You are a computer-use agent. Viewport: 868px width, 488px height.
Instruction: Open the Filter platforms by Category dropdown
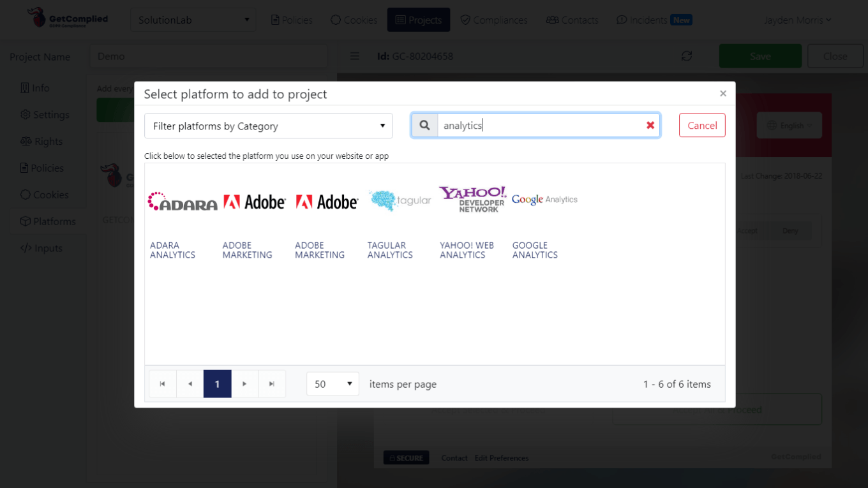(268, 126)
